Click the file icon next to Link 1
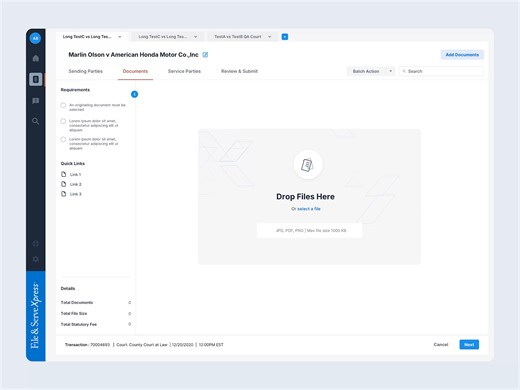The height and width of the screenshot is (390, 520). (64, 174)
